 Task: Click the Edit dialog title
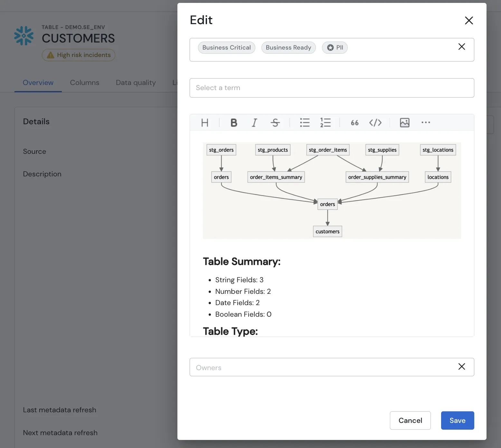(x=201, y=20)
